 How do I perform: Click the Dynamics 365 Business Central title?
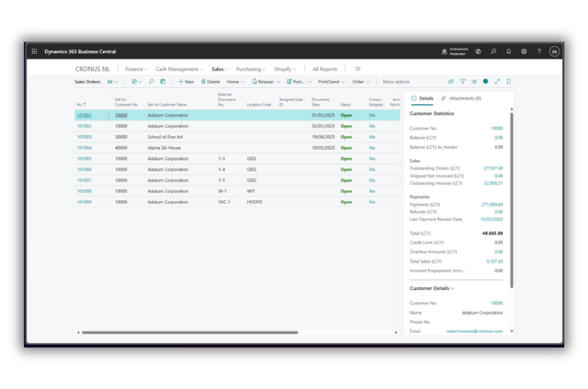pos(80,51)
